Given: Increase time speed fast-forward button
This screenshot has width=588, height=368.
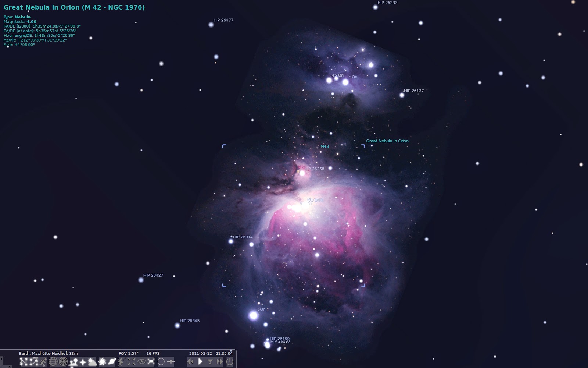Looking at the screenshot, I should pos(220,362).
